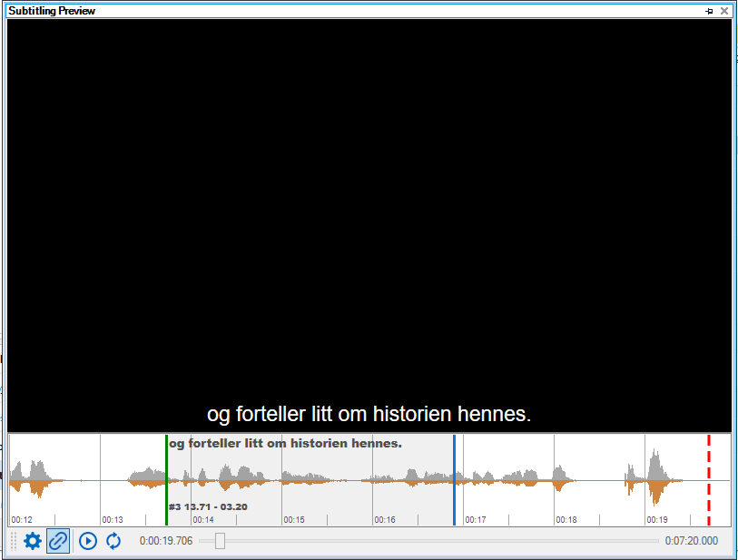
Task: Click the current time display 0:00:19.706
Action: (167, 541)
